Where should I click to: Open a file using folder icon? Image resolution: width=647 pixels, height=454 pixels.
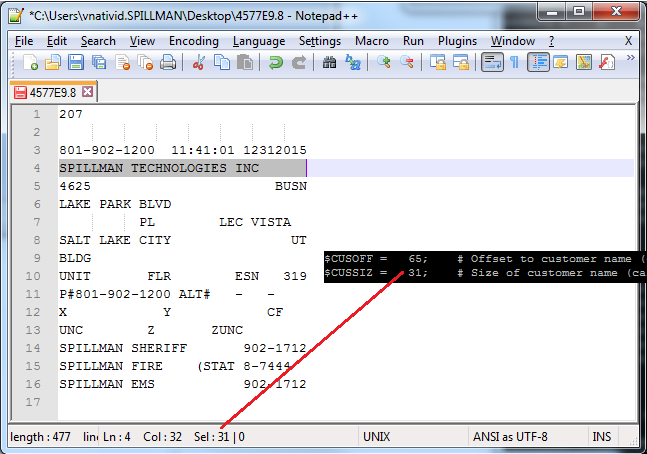53,62
